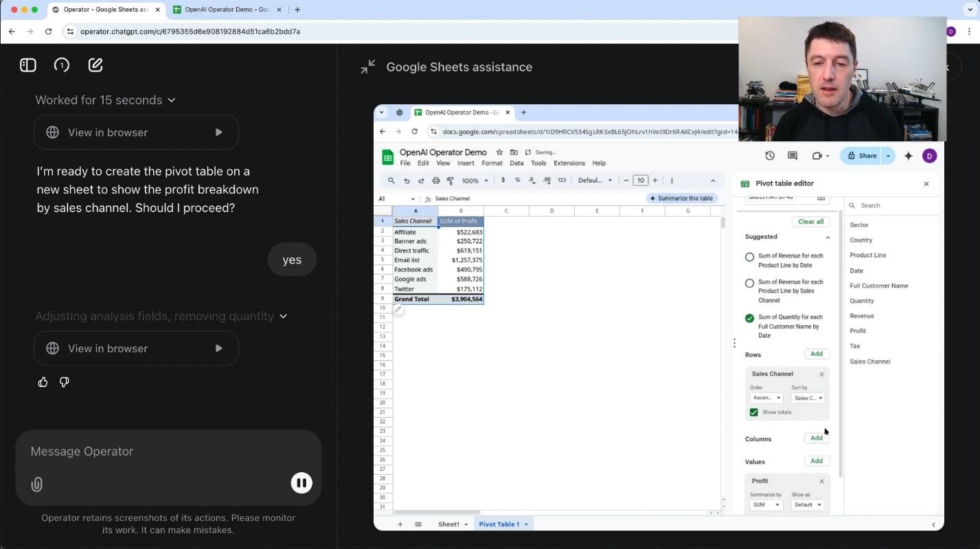Play the second View in browser replay
This screenshot has width=980, height=549.
click(218, 349)
